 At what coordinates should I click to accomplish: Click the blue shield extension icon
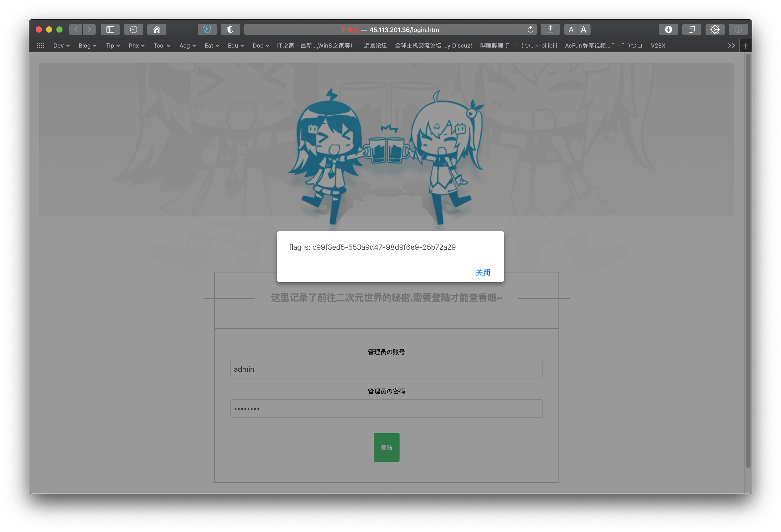207,29
